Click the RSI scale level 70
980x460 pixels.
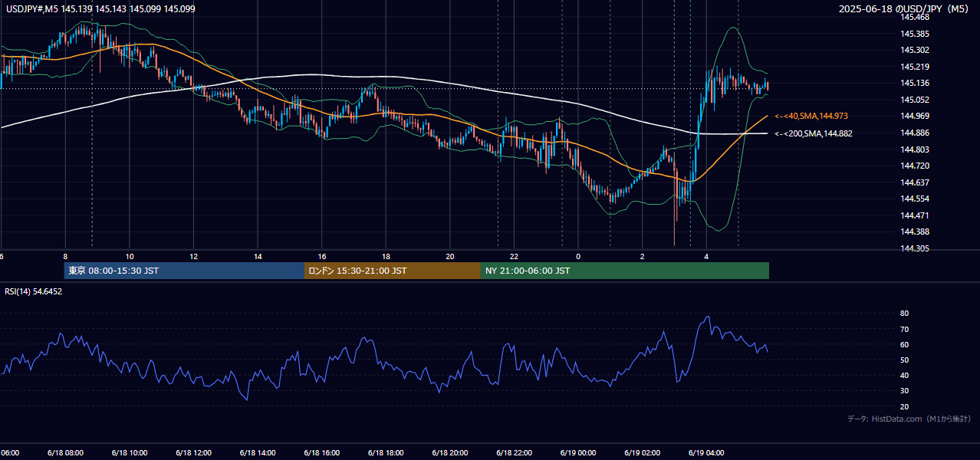[905, 329]
